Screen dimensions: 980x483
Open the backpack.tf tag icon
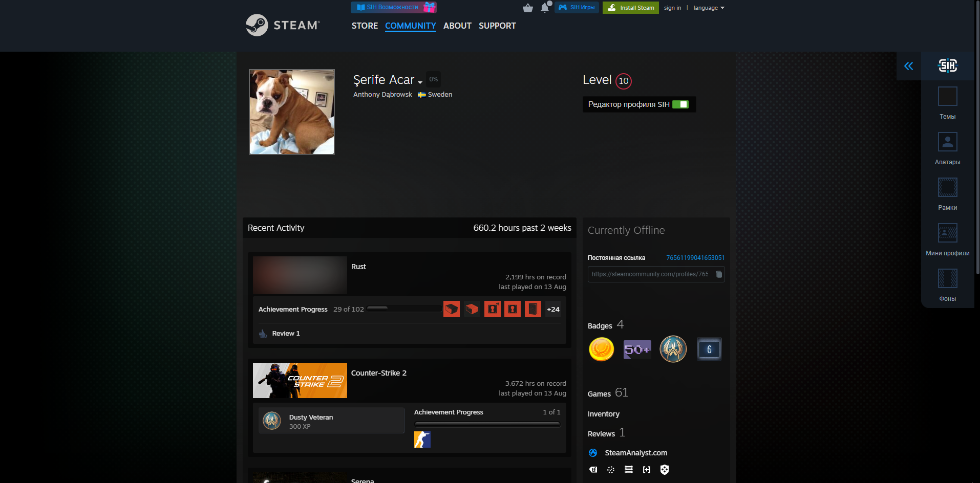[593, 470]
